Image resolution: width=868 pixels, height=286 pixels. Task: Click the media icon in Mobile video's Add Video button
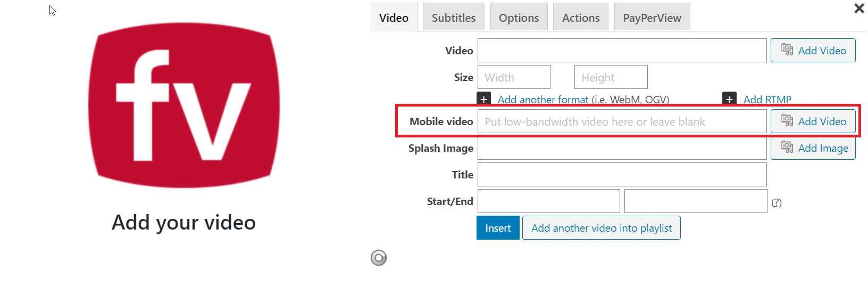(x=787, y=120)
